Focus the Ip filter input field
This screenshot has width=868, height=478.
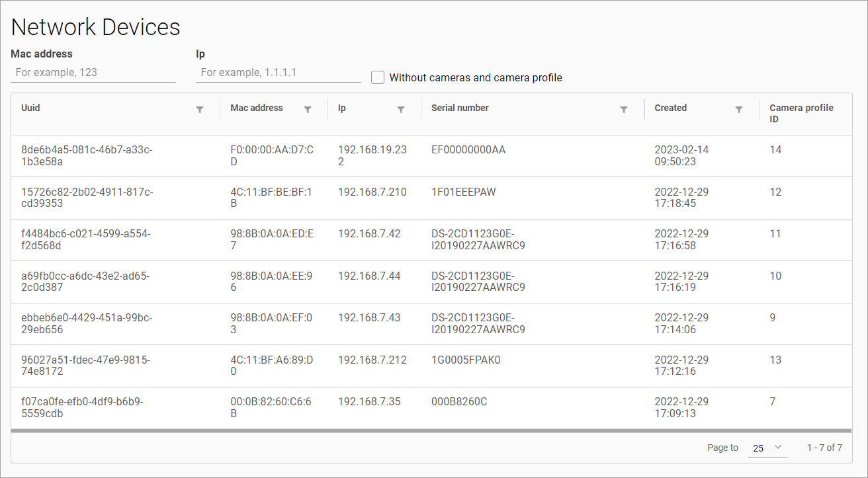coord(279,72)
